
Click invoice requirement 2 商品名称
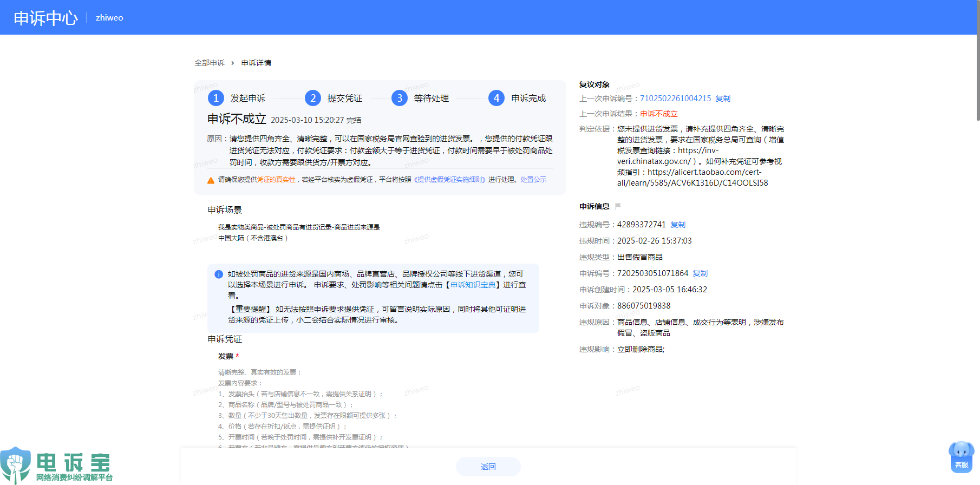point(286,405)
